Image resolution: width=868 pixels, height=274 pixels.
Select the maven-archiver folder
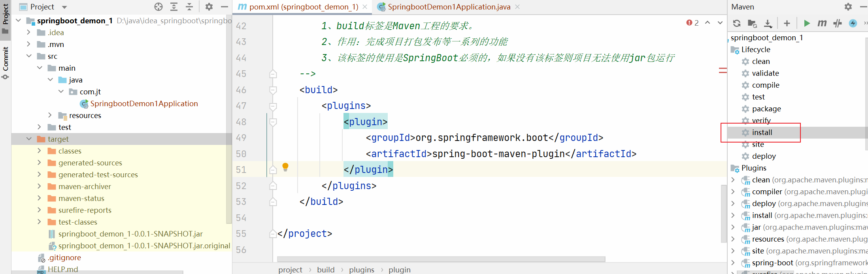[85, 186]
